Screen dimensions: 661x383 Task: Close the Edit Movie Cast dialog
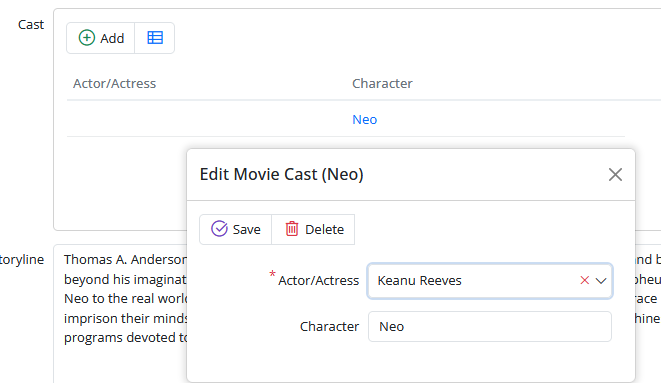click(x=615, y=174)
